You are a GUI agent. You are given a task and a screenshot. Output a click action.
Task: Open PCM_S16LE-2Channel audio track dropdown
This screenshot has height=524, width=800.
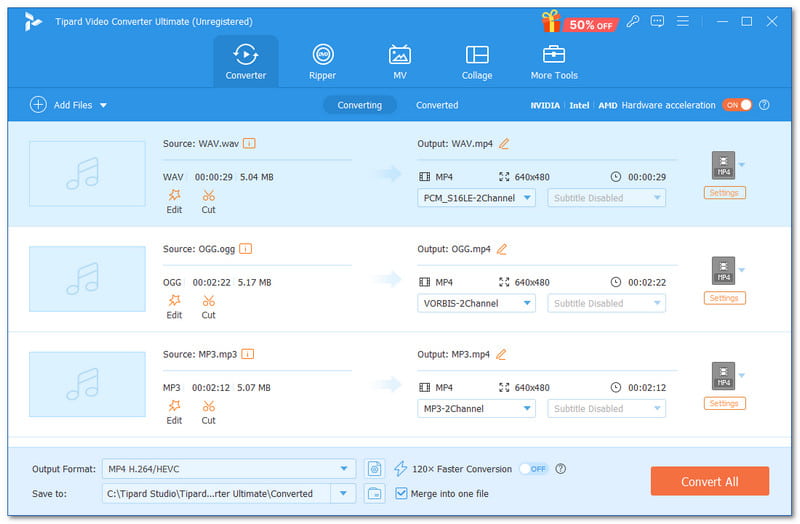476,198
